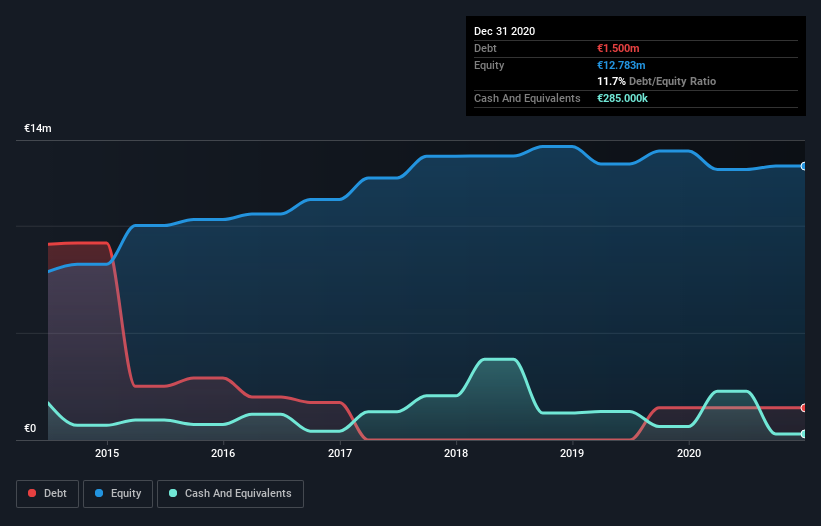
Task: Click the 2020 axis label
Action: (x=689, y=453)
